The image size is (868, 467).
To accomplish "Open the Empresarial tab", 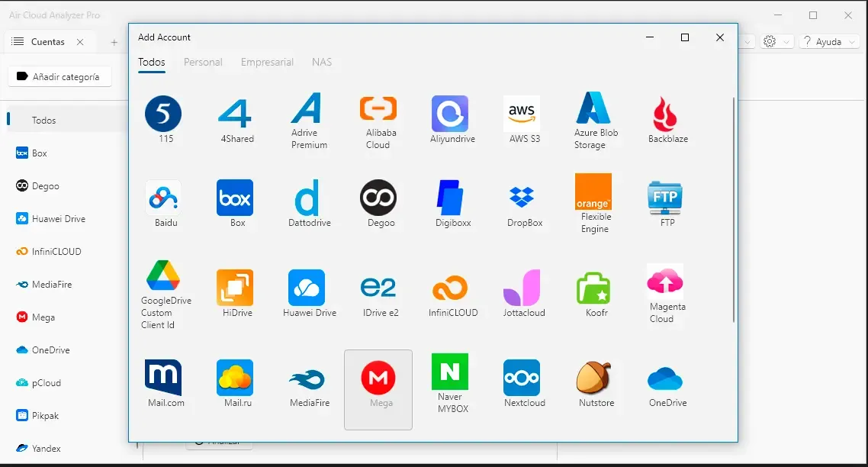I will (x=268, y=62).
